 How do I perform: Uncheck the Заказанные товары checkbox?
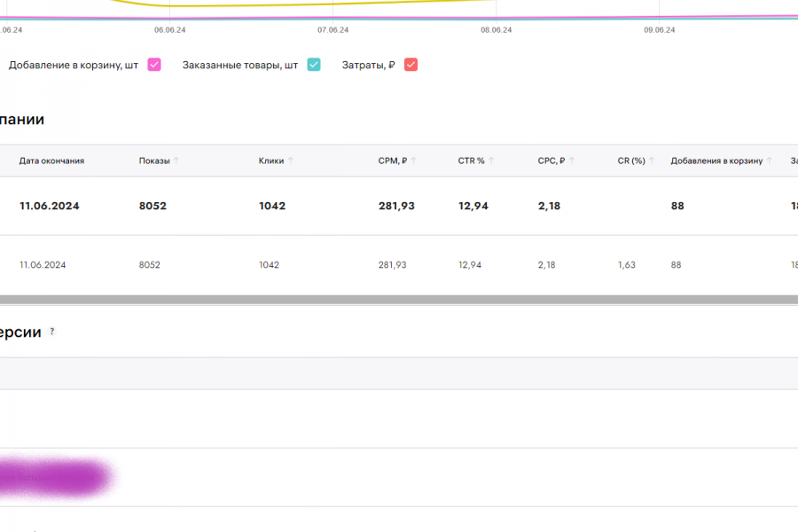(x=314, y=65)
